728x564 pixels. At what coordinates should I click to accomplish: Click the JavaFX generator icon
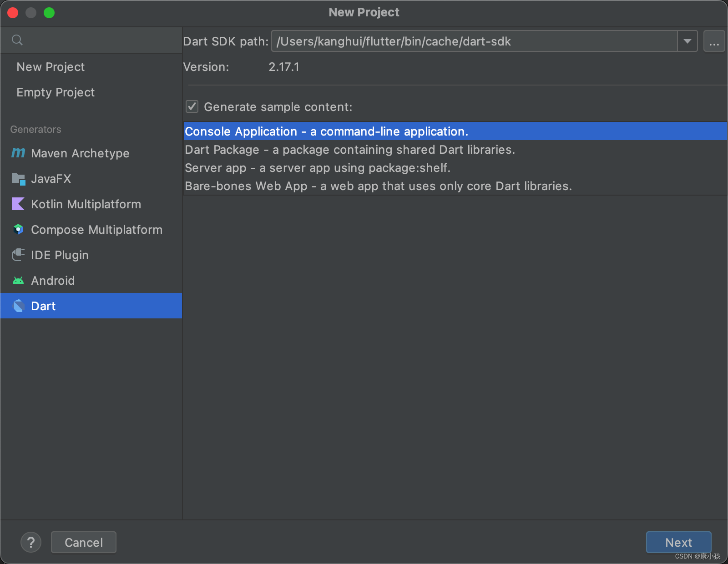[18, 179]
